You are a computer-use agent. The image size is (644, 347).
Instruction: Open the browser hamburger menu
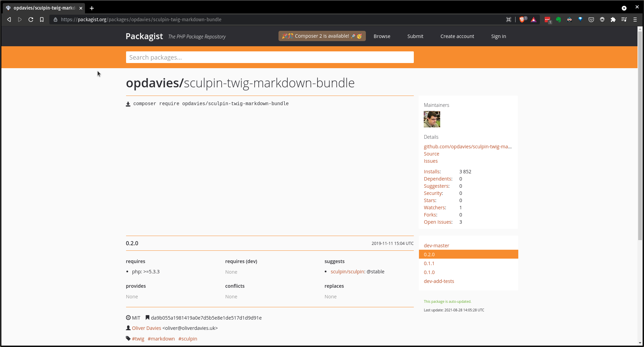[x=635, y=20]
